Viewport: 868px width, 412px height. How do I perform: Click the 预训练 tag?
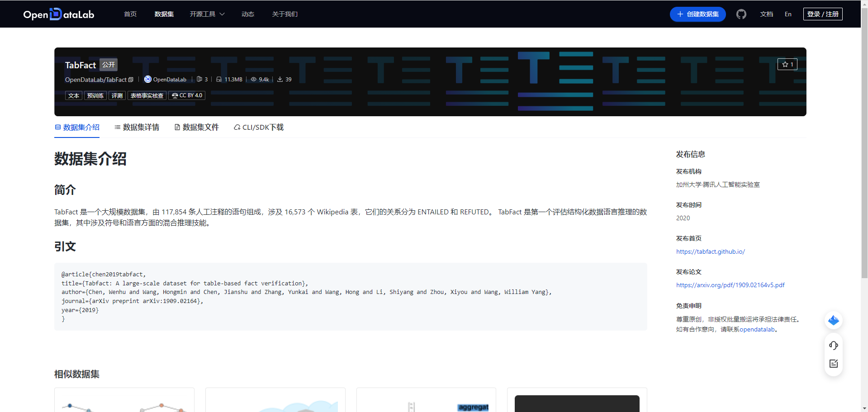[x=95, y=95]
